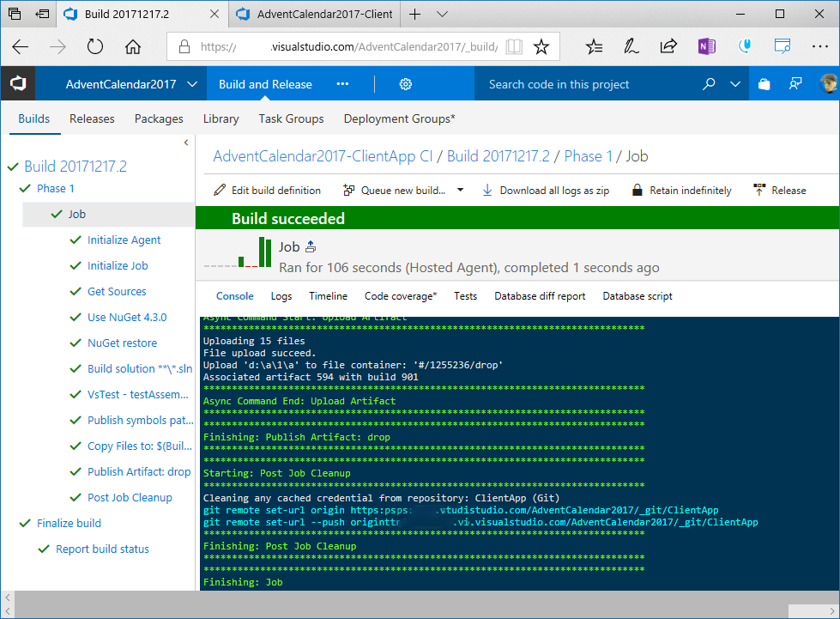Open the Database diff report tab
This screenshot has height=619, width=840.
[540, 296]
